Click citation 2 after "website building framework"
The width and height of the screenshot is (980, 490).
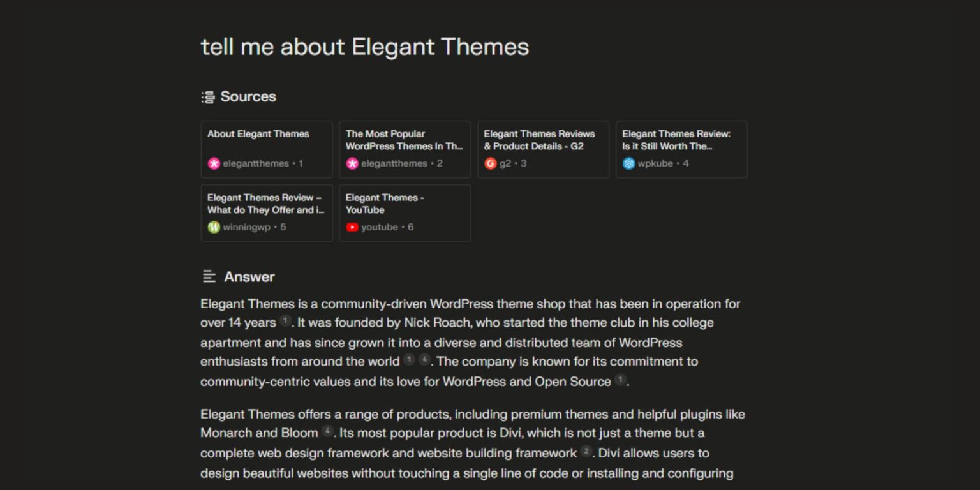point(586,452)
